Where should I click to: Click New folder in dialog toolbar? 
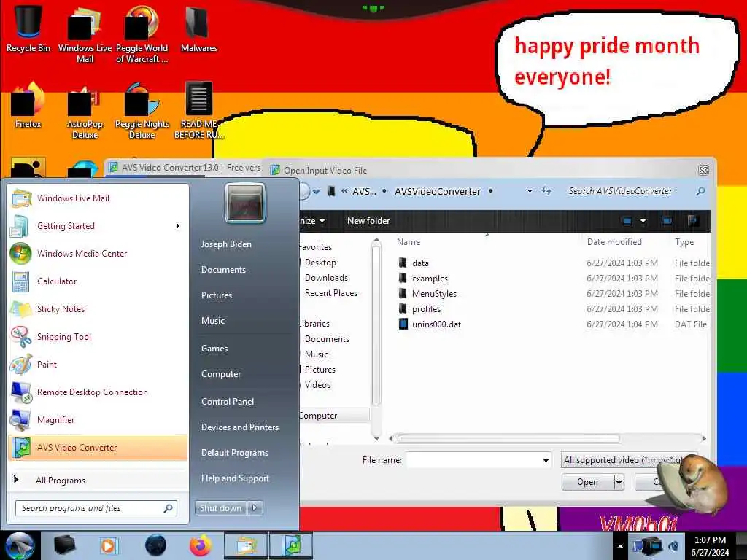368,221
